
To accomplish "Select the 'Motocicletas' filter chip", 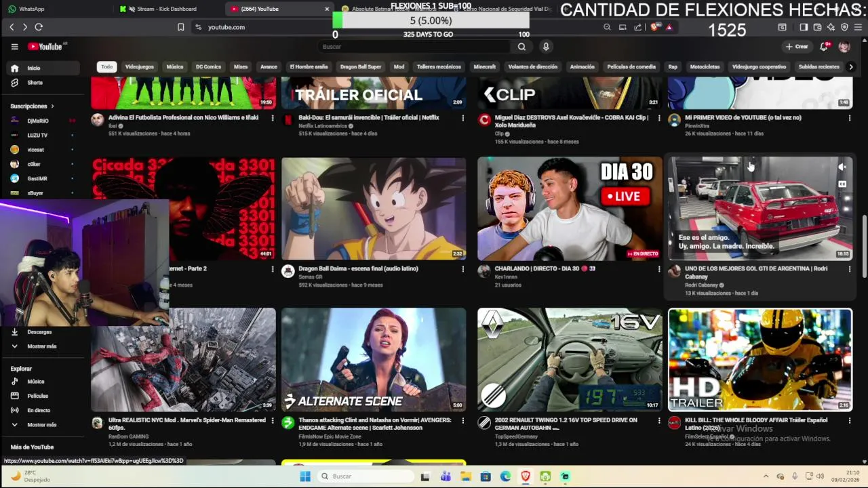I will 705,67.
